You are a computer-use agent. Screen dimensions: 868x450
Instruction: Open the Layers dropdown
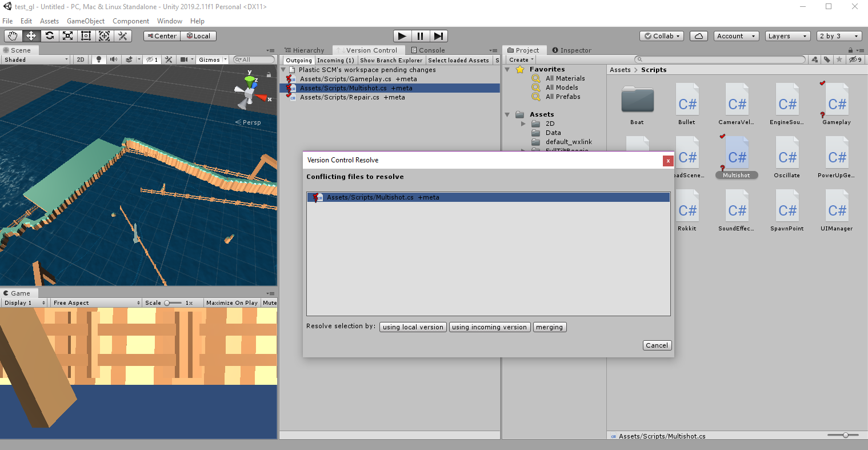pyautogui.click(x=787, y=35)
